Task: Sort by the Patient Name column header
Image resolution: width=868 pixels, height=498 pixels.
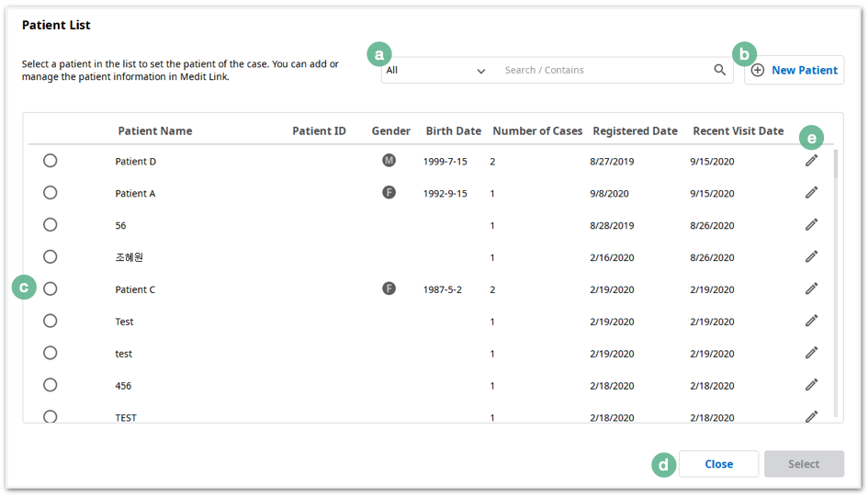Action: 155,131
